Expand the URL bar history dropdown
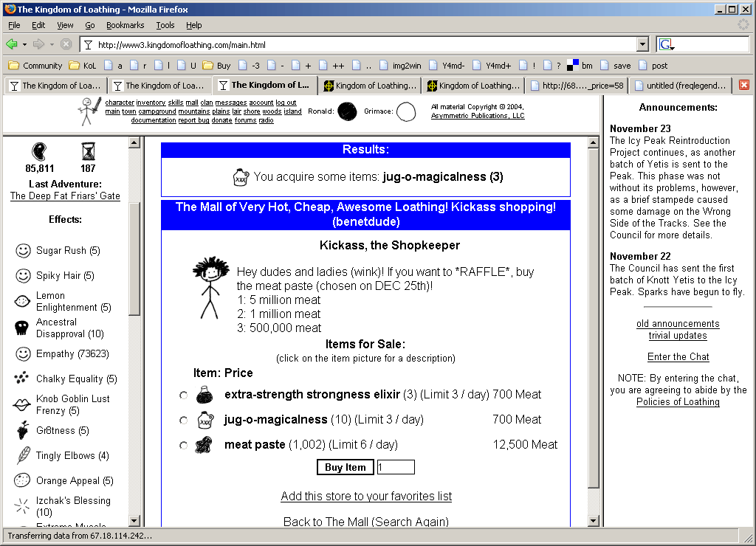The height and width of the screenshot is (546, 756). (x=642, y=44)
